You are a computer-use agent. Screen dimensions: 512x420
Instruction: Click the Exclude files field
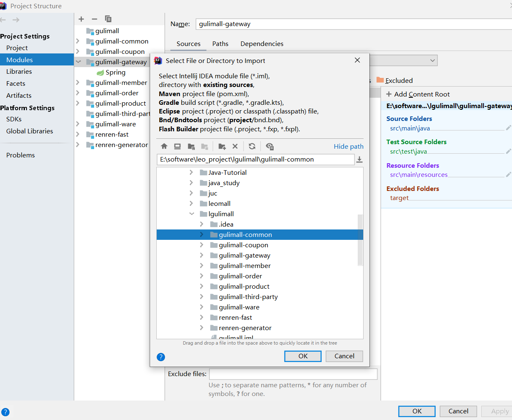coord(293,374)
